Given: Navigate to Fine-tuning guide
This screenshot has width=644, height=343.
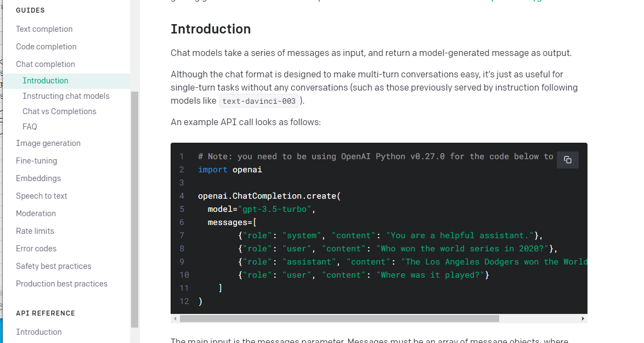Looking at the screenshot, I should coord(36,161).
